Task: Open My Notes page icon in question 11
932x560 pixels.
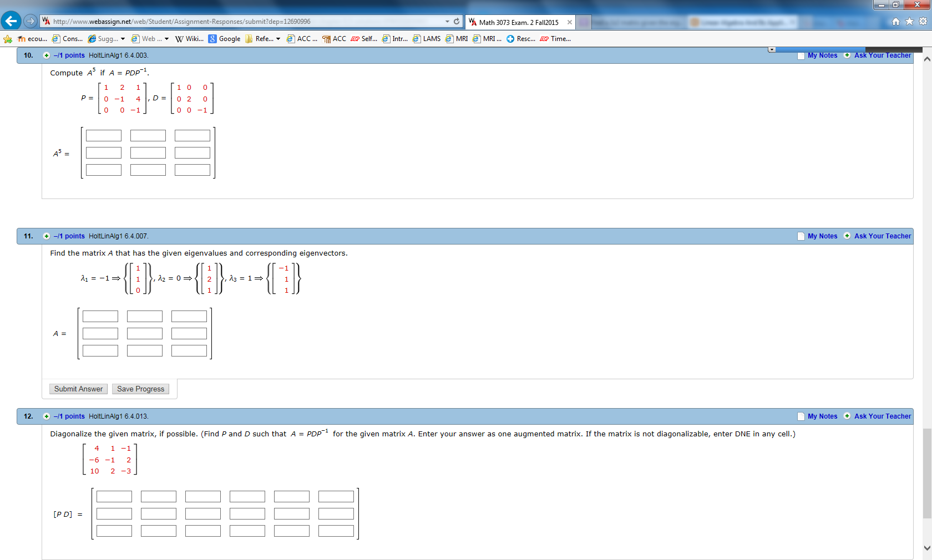Action: 801,236
